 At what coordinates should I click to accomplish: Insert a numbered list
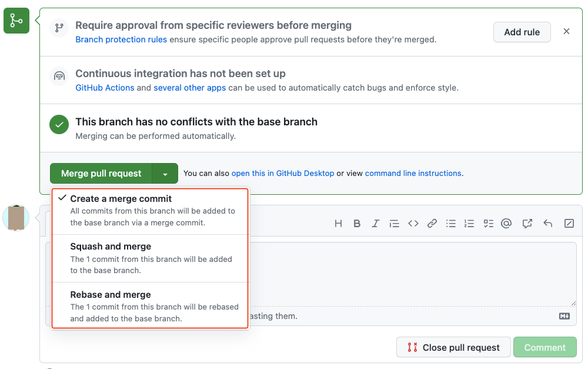[x=469, y=224]
